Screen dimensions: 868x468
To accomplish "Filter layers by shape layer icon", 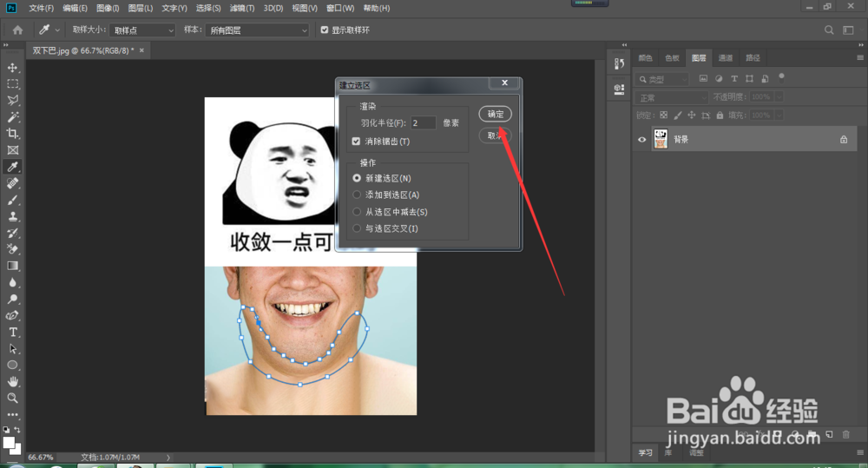I will point(750,79).
